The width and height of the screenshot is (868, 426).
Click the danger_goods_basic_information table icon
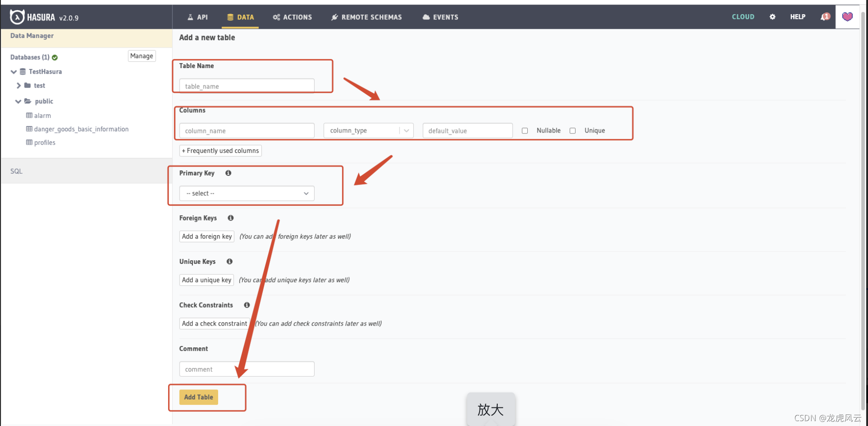coord(29,129)
